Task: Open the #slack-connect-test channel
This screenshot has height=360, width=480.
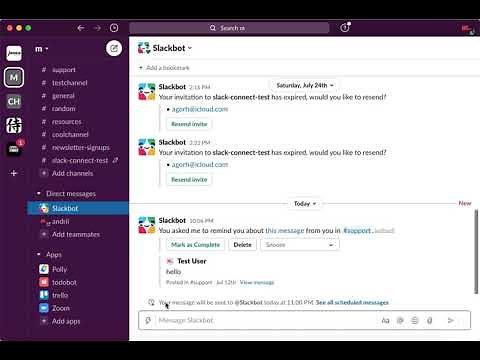Action: click(x=79, y=160)
